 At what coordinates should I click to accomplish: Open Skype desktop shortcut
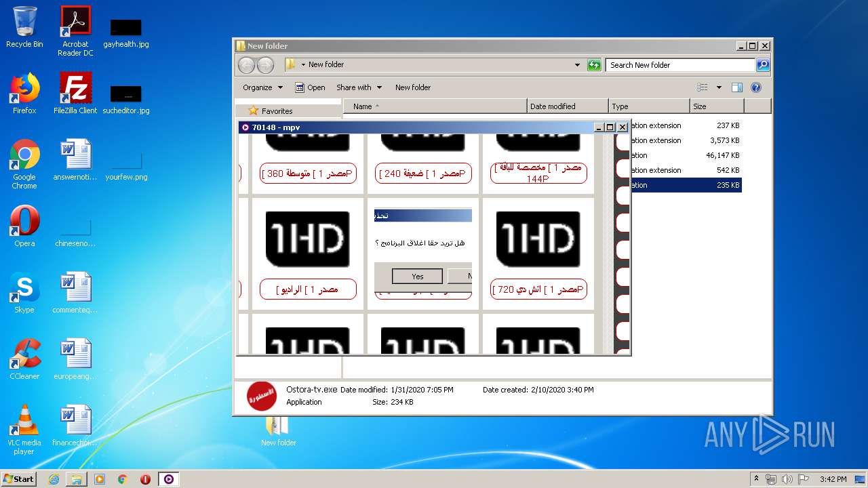point(24,293)
